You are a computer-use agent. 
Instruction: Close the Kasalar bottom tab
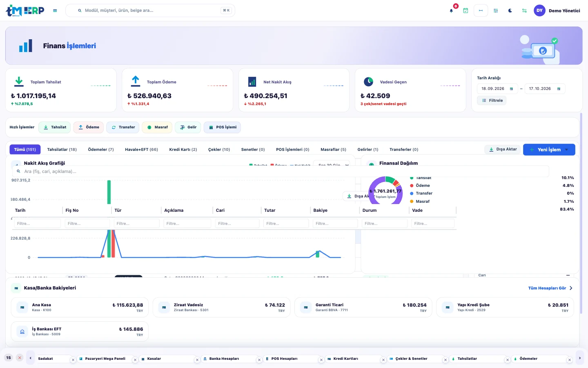tap(197, 360)
